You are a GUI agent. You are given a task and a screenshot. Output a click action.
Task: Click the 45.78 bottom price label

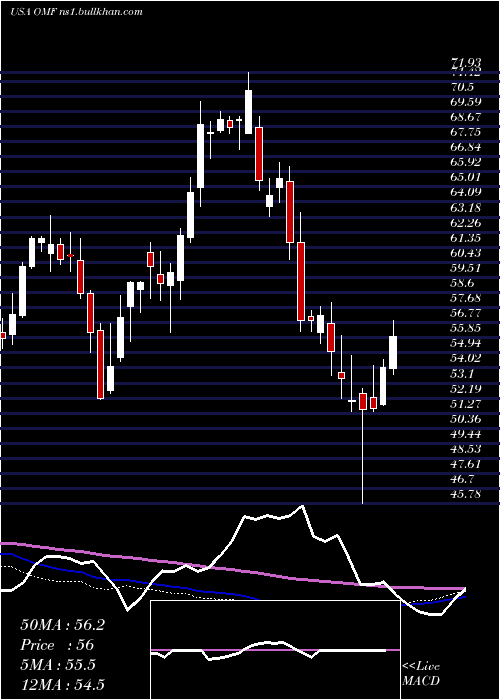click(466, 495)
